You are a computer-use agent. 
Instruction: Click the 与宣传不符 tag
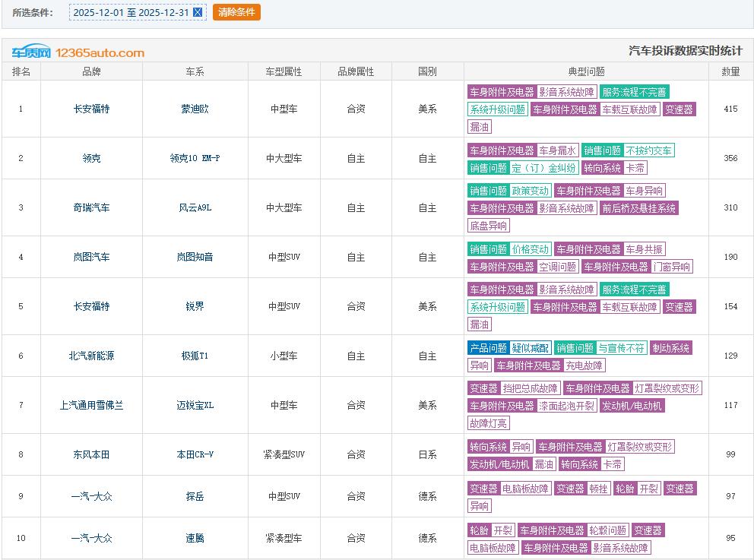click(621, 348)
